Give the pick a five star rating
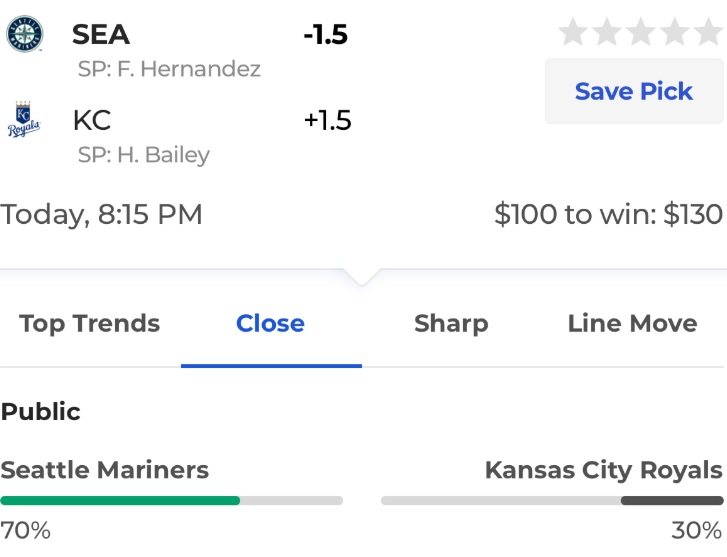 (708, 32)
